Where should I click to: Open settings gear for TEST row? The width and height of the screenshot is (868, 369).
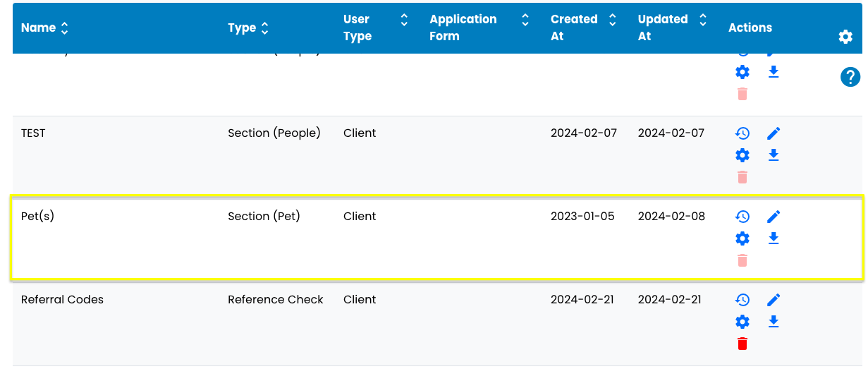pyautogui.click(x=742, y=155)
